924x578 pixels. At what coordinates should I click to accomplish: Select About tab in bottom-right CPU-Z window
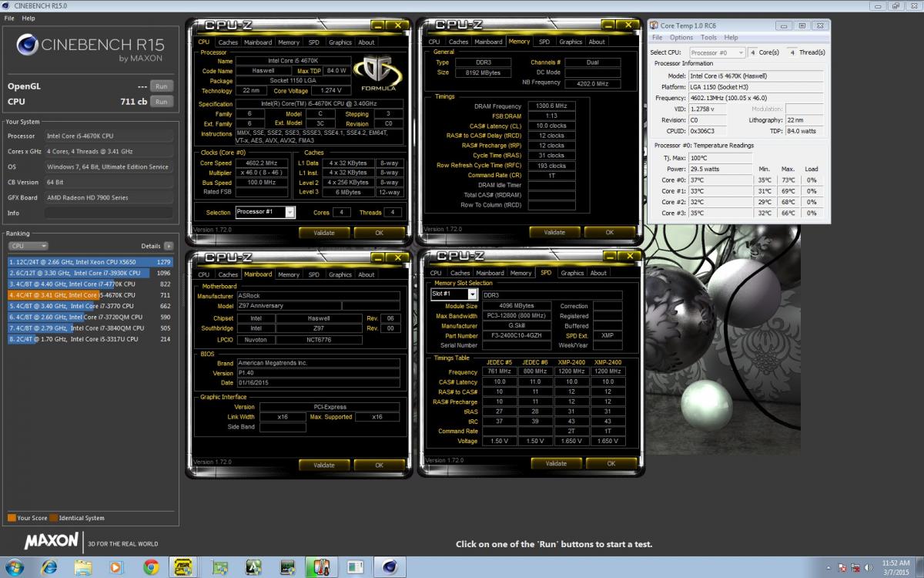click(x=598, y=273)
